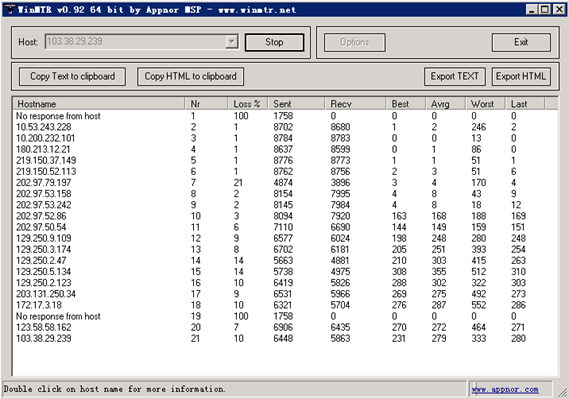Click Worst value 552 for hop 18

tap(479, 305)
